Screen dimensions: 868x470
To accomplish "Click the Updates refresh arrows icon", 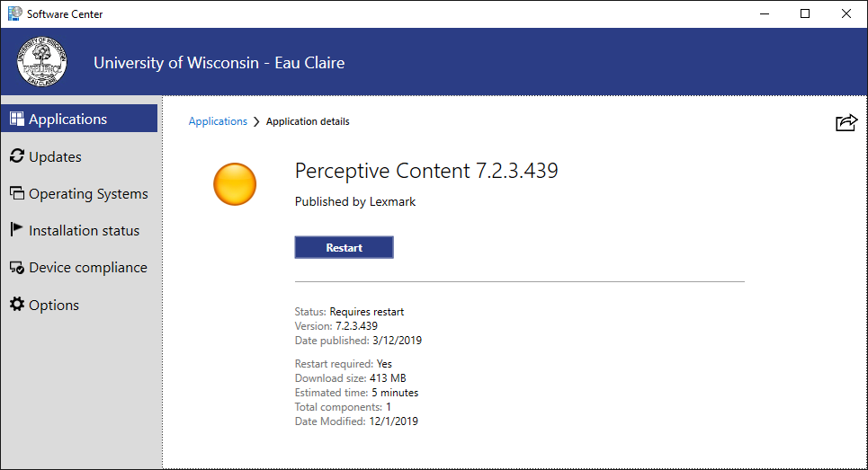I will [17, 156].
